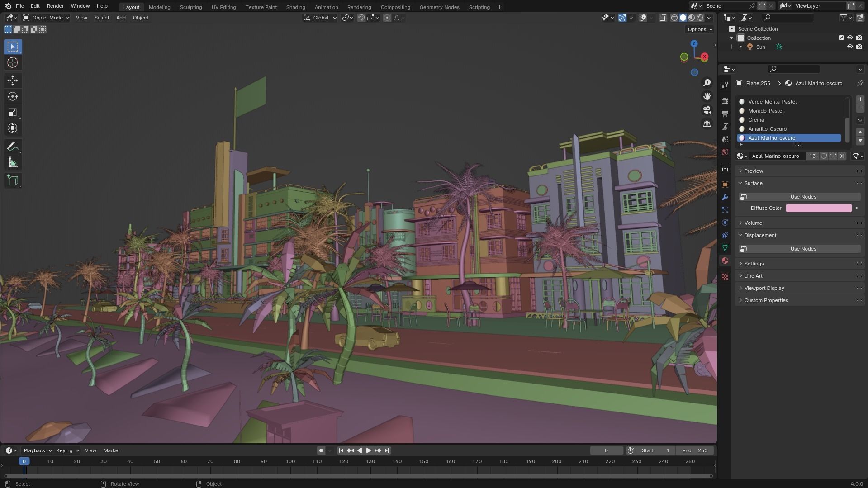Jump to the timeline end frame
Viewport: 868px width, 488px height.
click(387, 450)
